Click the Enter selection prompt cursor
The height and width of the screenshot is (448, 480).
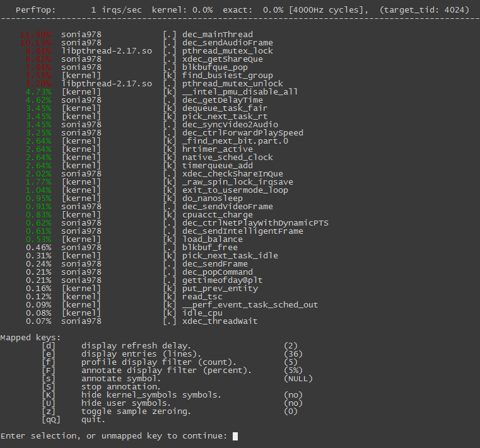pyautogui.click(x=235, y=437)
